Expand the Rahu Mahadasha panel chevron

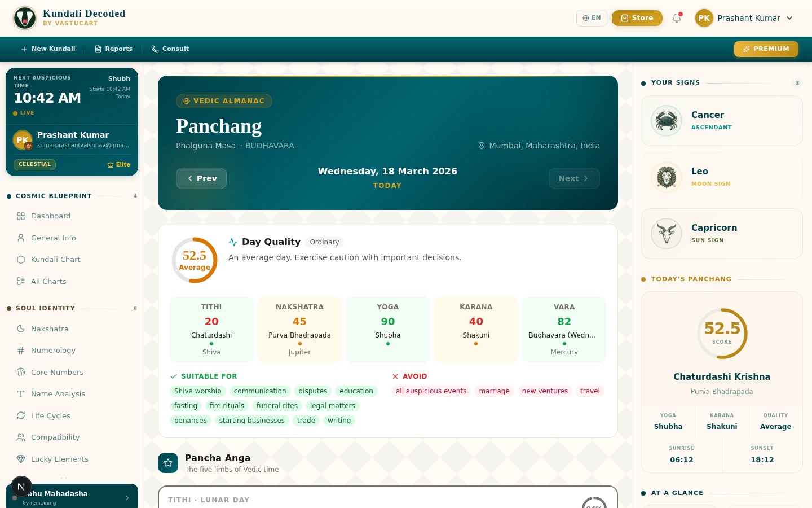127,498
